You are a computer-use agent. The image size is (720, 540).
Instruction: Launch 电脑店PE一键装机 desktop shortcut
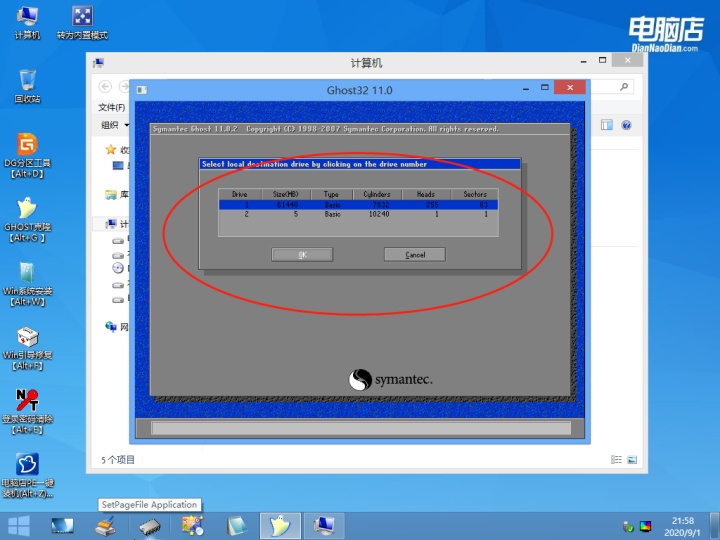[27, 475]
